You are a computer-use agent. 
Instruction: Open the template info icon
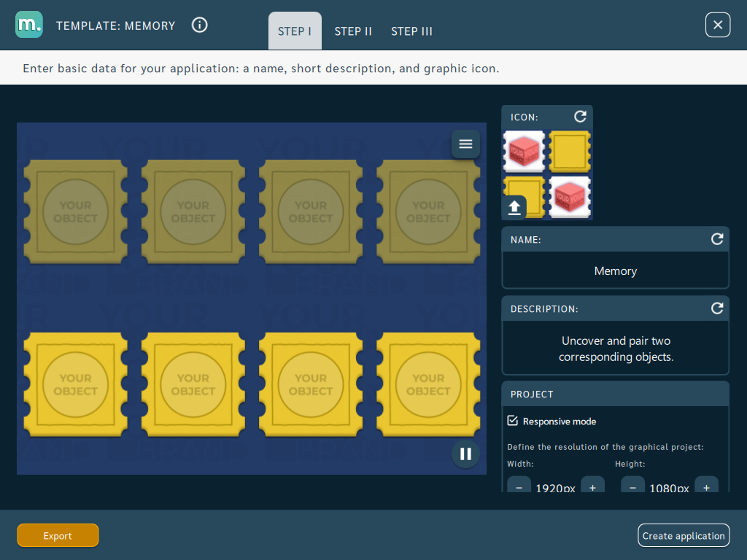click(x=200, y=25)
